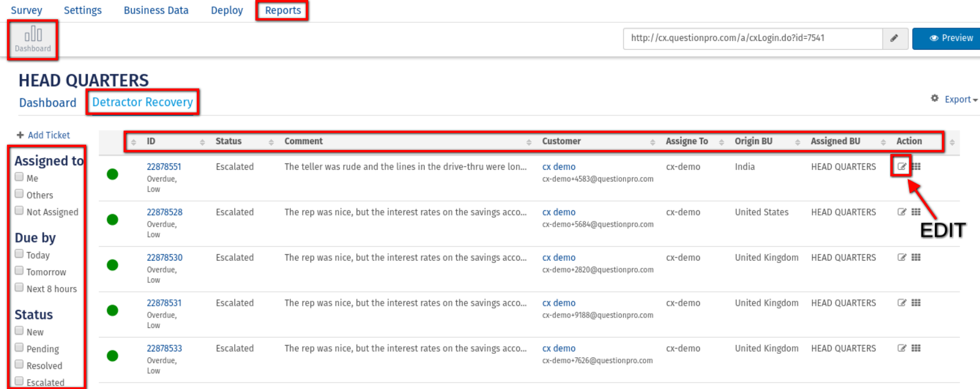Viewport: 980px width, 389px height.
Task: Click green status dot of ticket 22878551
Action: pyautogui.click(x=112, y=174)
